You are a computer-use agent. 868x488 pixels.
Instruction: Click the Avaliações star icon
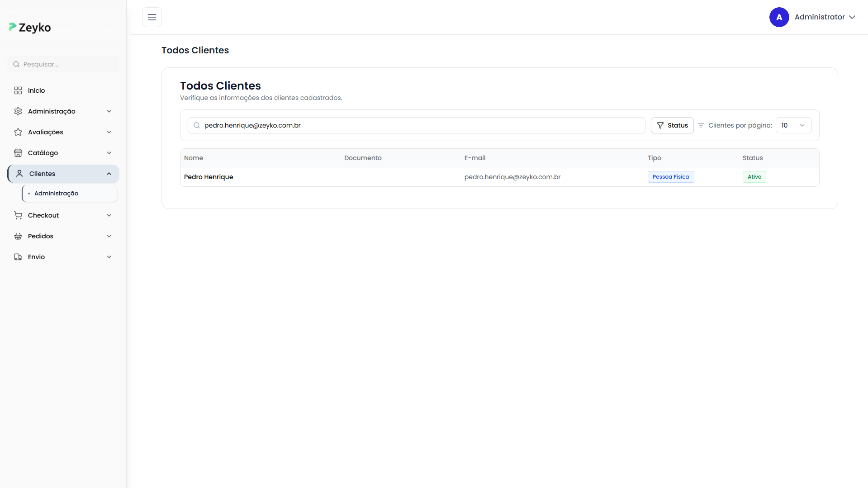pos(18,132)
